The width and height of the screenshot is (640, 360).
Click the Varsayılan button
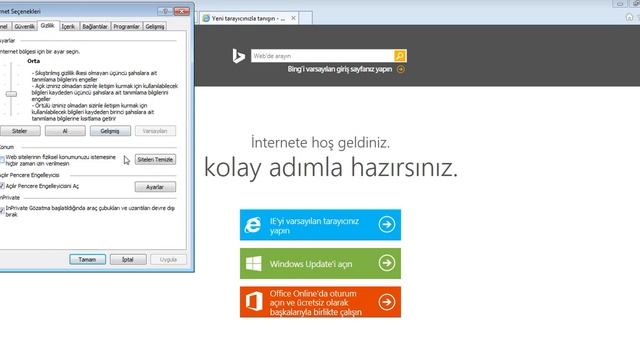pyautogui.click(x=155, y=131)
